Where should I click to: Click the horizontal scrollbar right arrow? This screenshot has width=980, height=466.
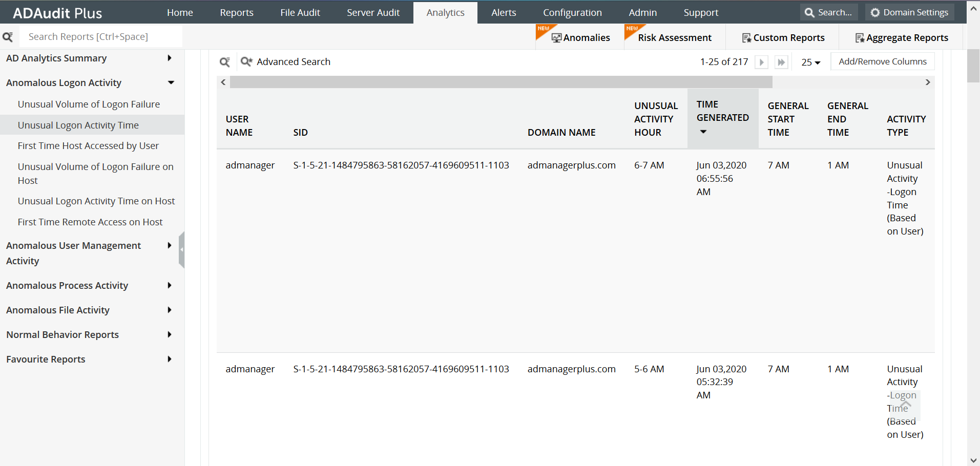pos(927,82)
